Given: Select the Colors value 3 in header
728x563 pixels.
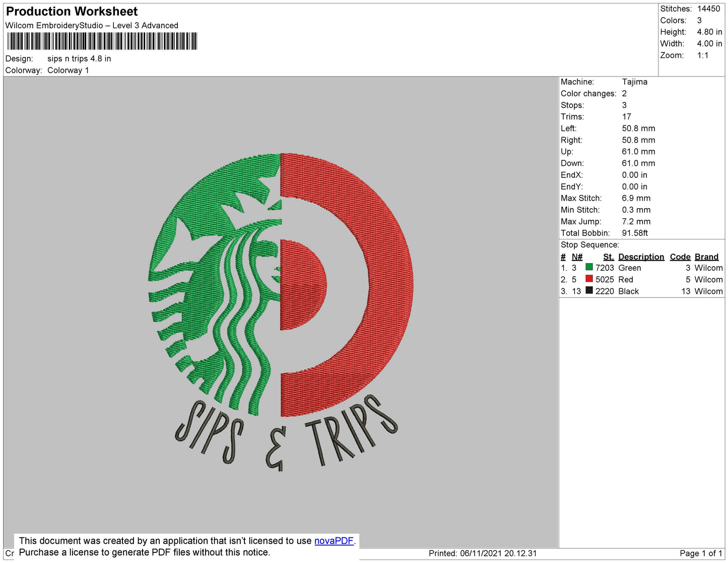Looking at the screenshot, I should click(699, 20).
